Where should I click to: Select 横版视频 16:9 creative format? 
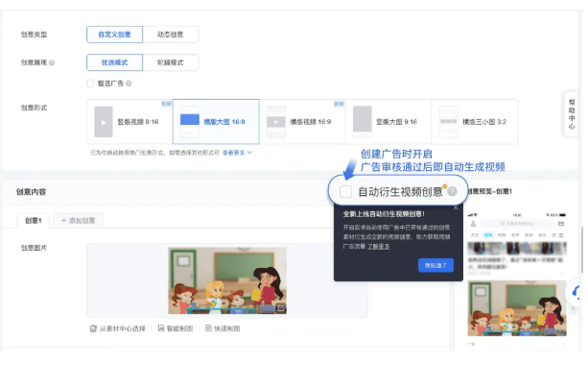click(x=302, y=122)
